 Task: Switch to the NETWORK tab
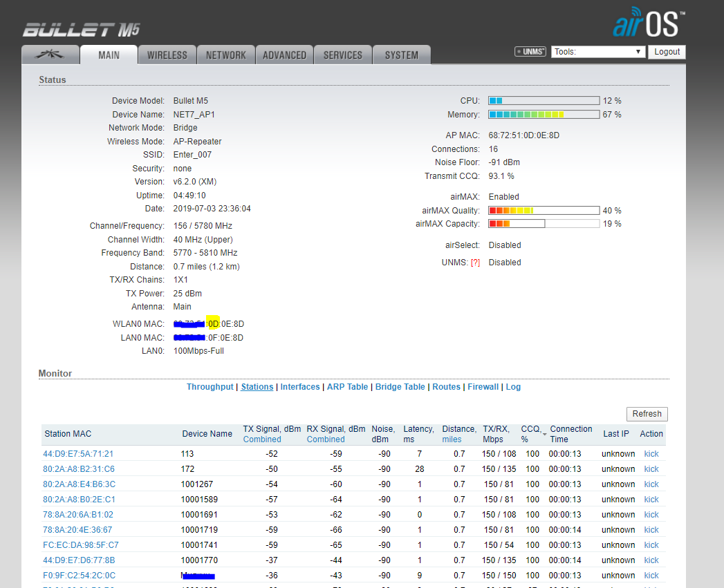click(225, 55)
